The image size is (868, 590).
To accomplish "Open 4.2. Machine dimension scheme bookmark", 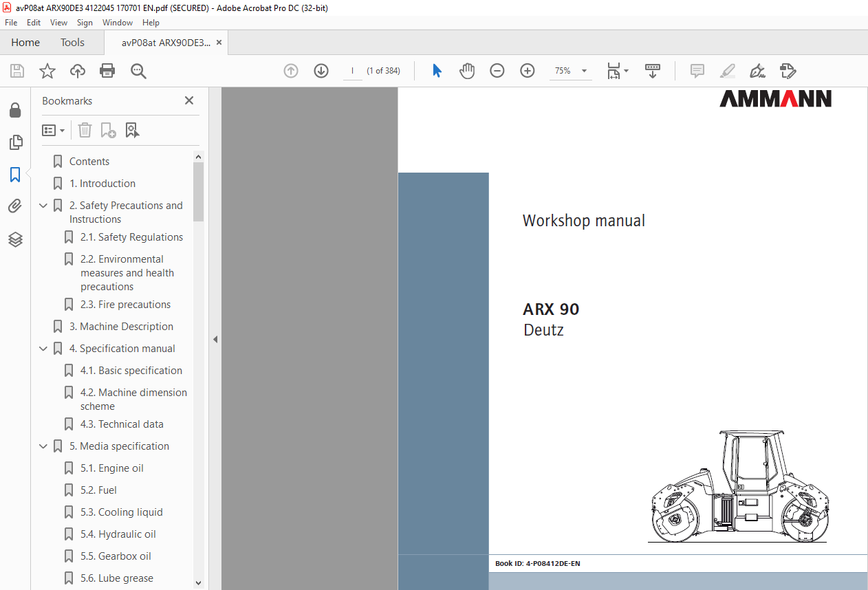I will 133,400.
